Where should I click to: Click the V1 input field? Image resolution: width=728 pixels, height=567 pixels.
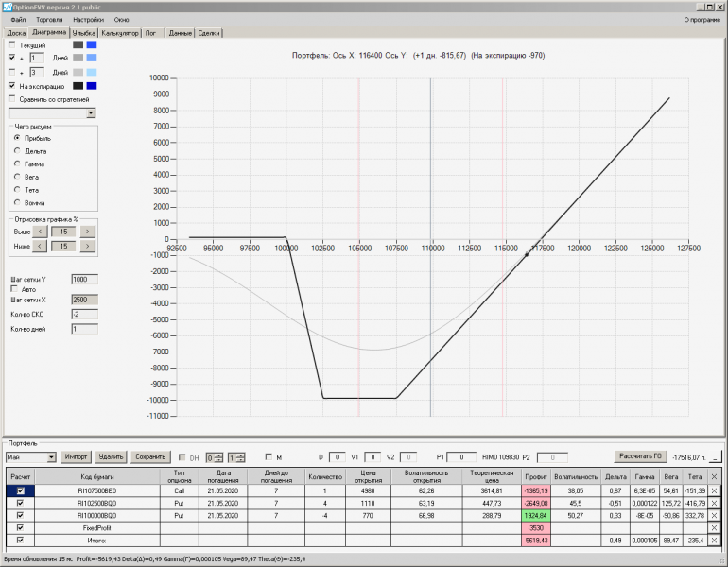[373, 457]
